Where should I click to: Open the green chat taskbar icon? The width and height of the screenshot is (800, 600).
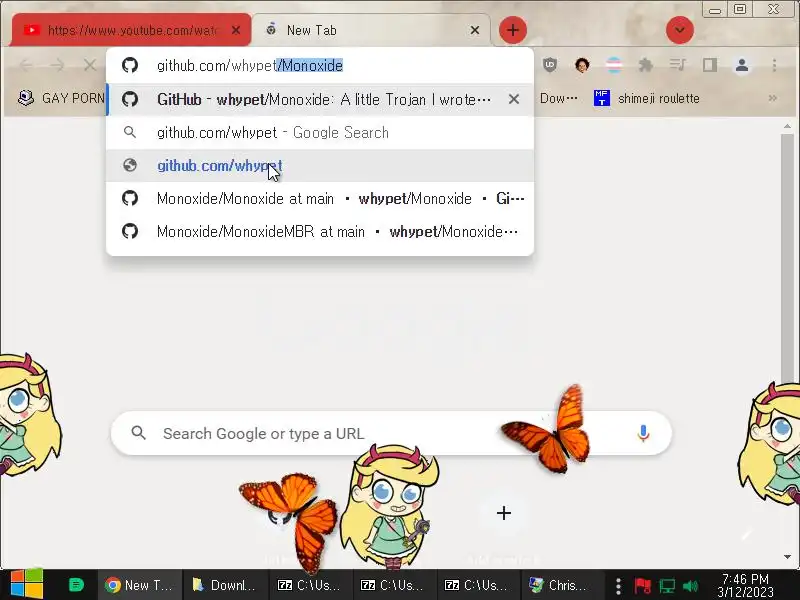tap(76, 585)
